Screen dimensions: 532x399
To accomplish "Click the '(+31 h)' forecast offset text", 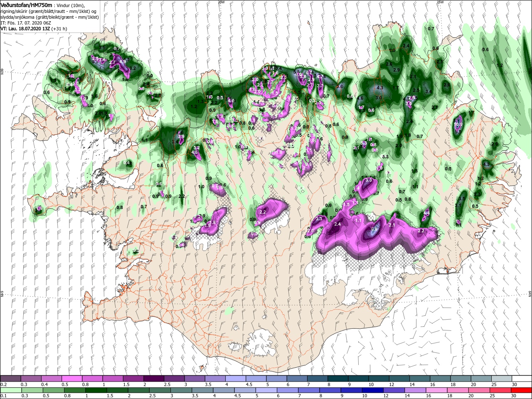I will point(59,29).
